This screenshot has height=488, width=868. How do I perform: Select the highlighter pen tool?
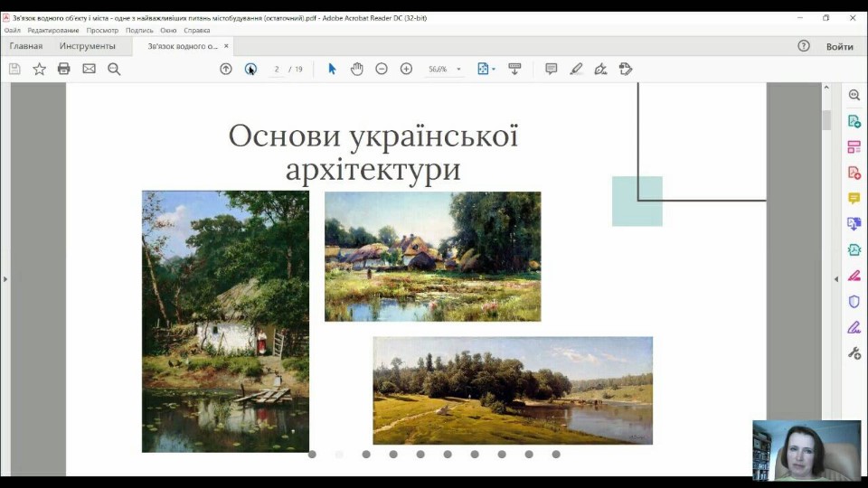[576, 69]
